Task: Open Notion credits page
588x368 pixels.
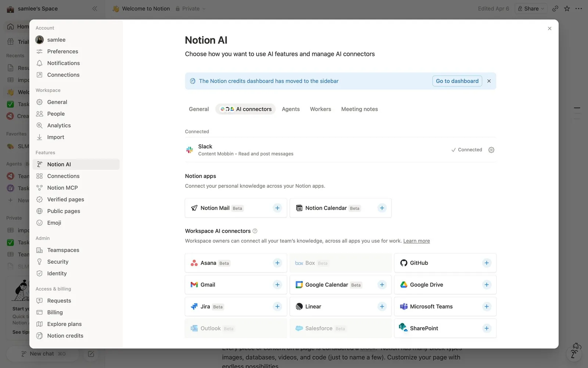Action: pos(76,336)
